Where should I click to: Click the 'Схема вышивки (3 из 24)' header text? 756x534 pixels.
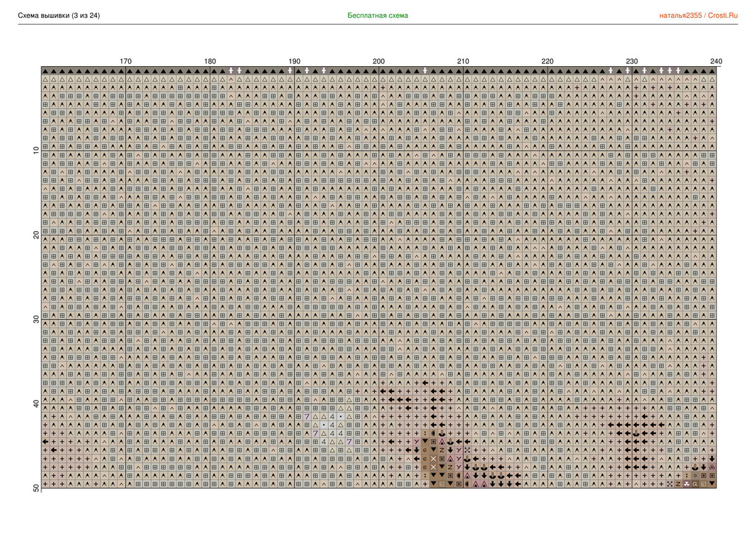coord(59,15)
